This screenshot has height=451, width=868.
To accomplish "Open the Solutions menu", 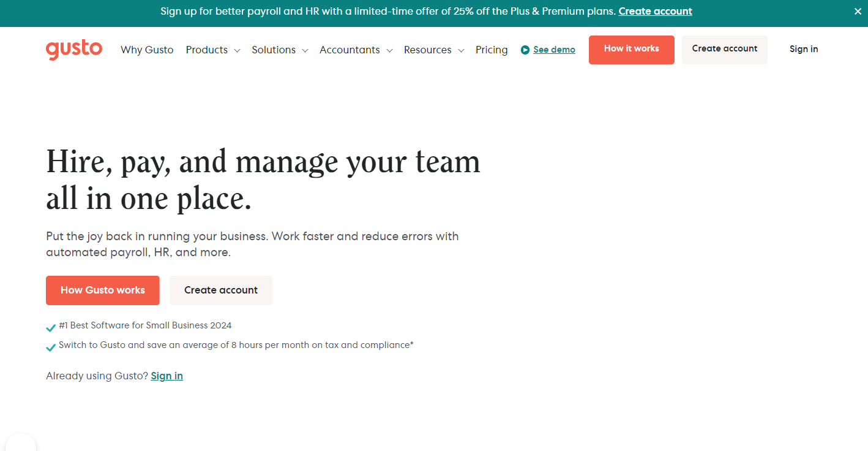I will coord(274,50).
